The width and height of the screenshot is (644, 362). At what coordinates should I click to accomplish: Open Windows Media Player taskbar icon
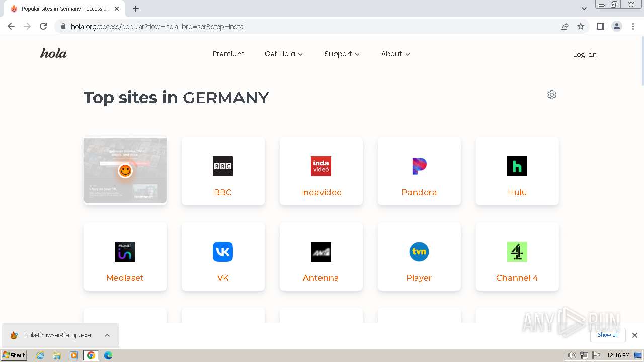tap(74, 355)
